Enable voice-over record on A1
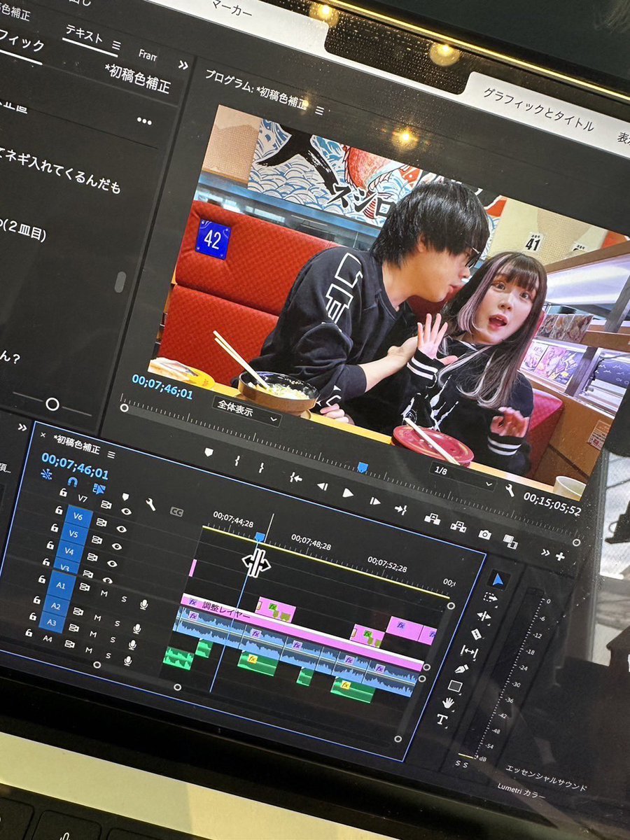 click(143, 604)
